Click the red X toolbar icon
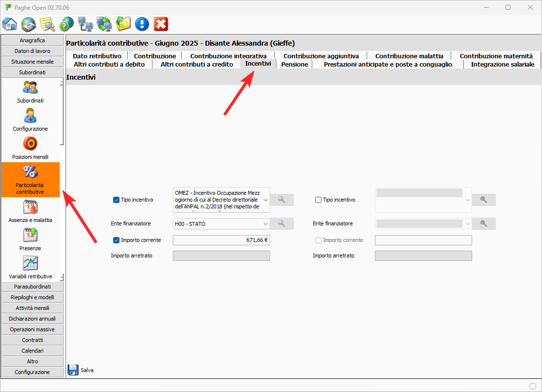Screen dimensions: 542x392 pos(161,24)
